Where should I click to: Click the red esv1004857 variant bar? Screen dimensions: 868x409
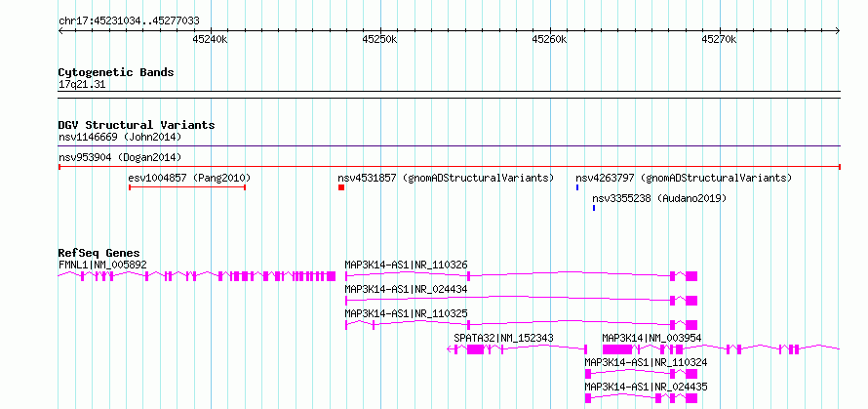(187, 187)
